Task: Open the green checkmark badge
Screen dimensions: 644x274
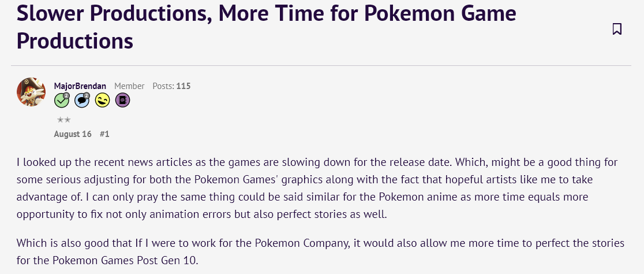Action: [x=62, y=100]
